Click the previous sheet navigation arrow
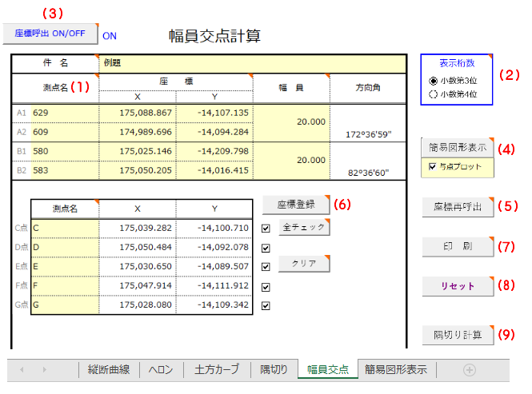 tap(22, 370)
